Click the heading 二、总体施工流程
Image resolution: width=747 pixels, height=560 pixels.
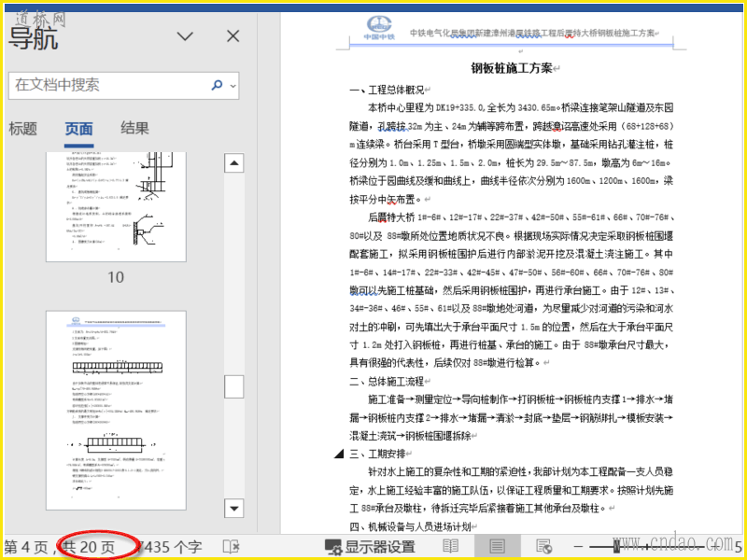click(387, 382)
